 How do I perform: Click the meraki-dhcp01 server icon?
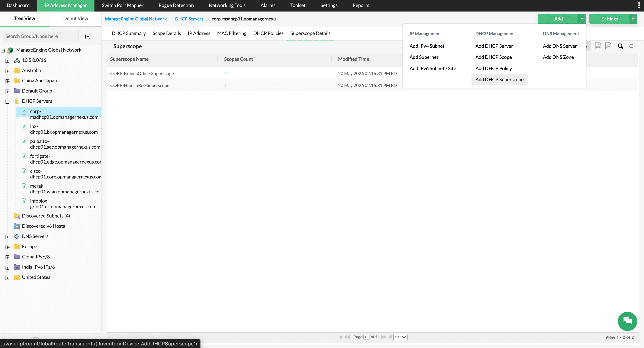[x=24, y=186]
